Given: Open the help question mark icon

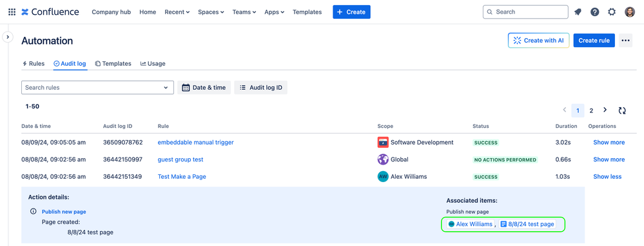Looking at the screenshot, I should (595, 12).
